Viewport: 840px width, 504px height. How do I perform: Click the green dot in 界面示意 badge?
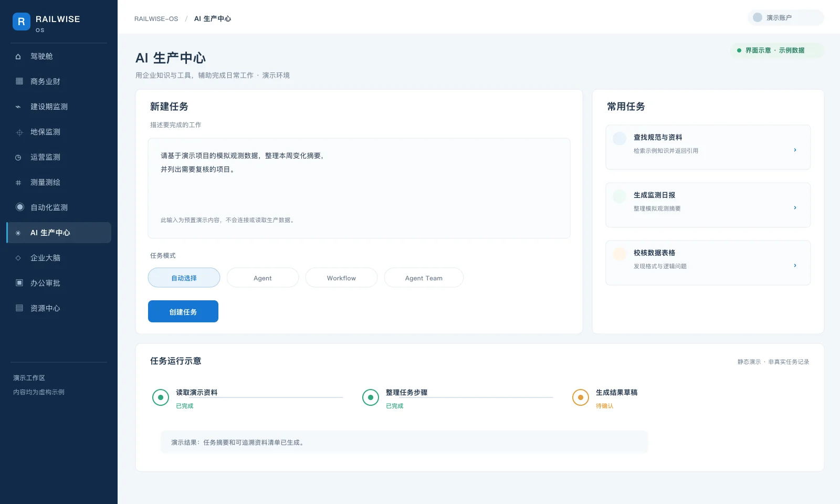(x=739, y=50)
